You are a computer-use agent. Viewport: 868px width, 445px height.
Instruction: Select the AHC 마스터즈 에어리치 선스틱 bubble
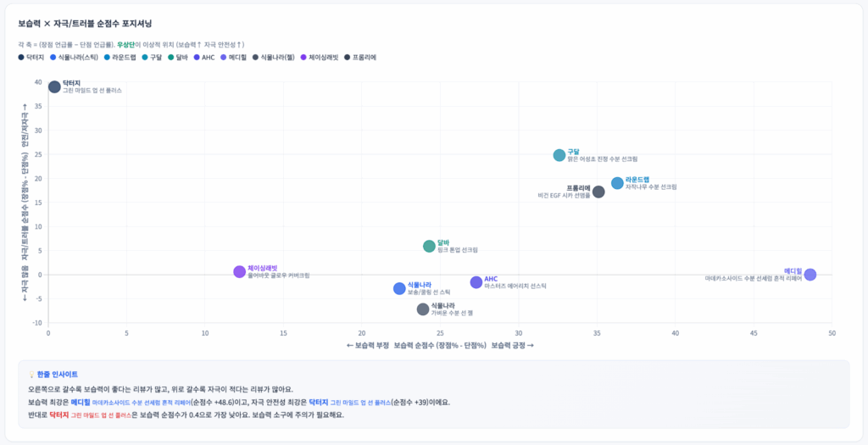(x=476, y=281)
